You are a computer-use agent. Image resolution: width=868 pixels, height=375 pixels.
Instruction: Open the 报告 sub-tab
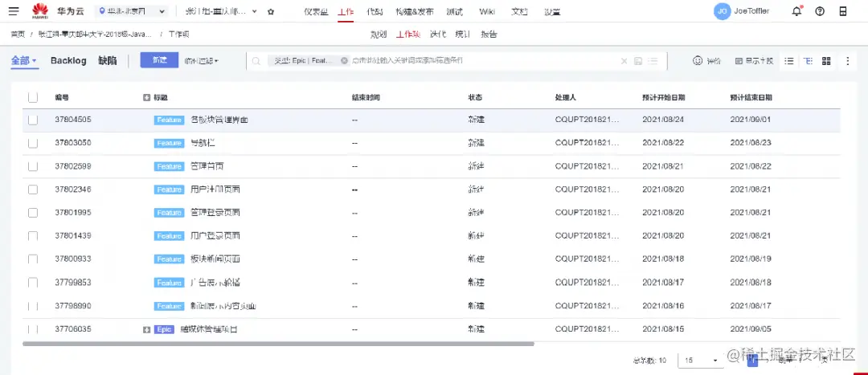click(x=489, y=35)
